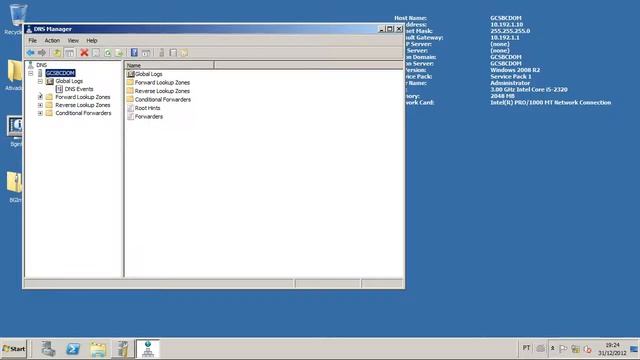Click the Start button
This screenshot has width=640, height=360.
point(13,349)
